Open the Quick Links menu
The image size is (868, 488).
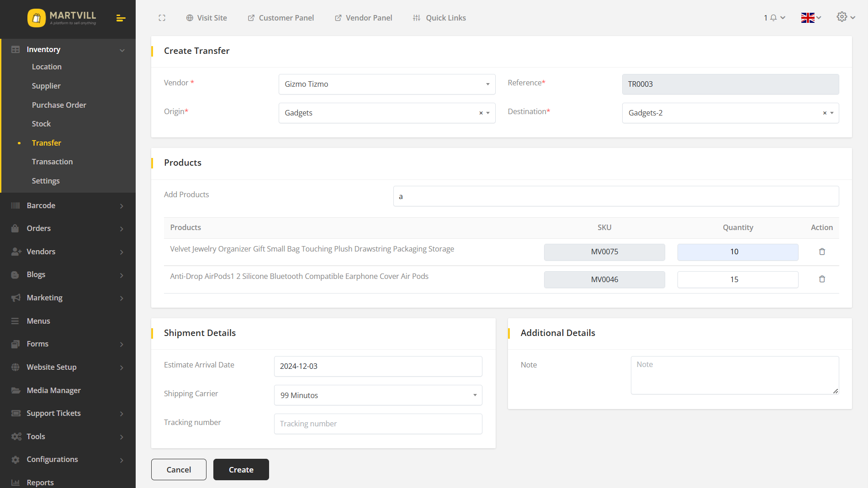pyautogui.click(x=439, y=18)
